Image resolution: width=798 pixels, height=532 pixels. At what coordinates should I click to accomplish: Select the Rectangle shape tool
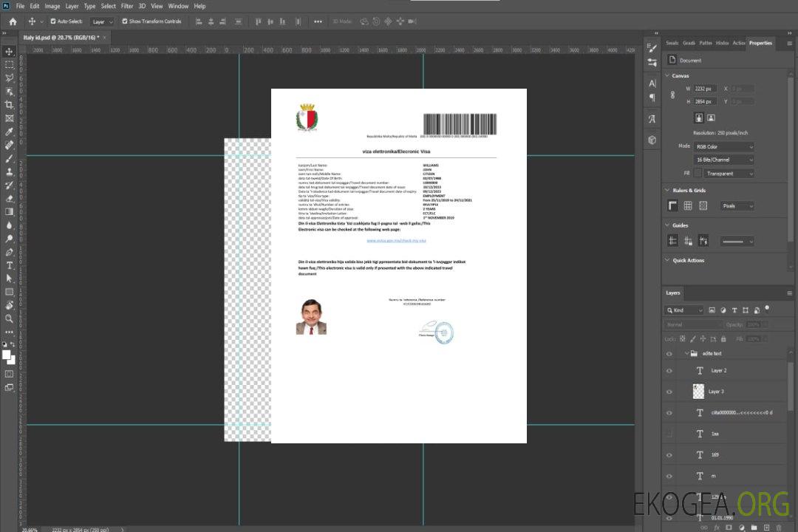tap(9, 292)
